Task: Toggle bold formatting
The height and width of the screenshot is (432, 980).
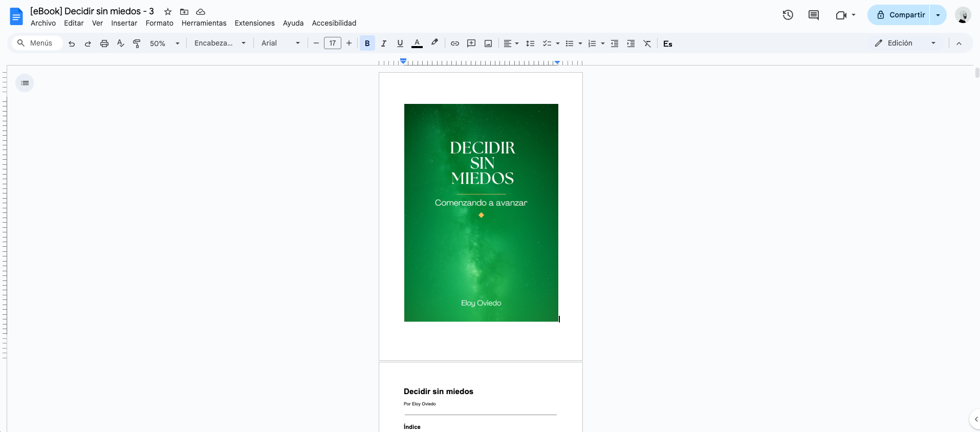Action: (367, 44)
